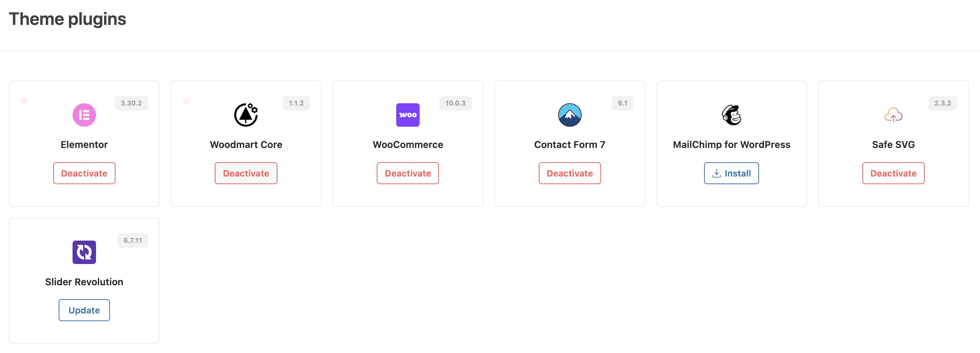980x353 pixels.
Task: Click the red status dot on Woodmart Core card
Action: pos(187,101)
